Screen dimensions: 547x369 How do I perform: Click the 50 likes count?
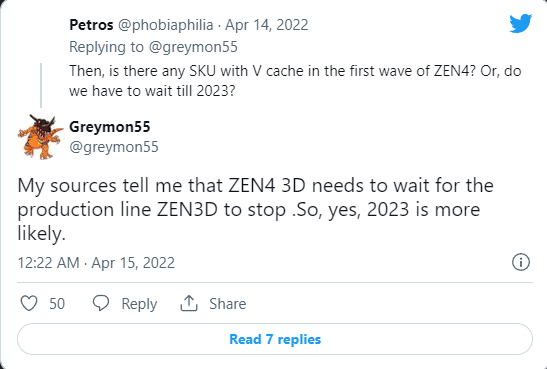(57, 304)
